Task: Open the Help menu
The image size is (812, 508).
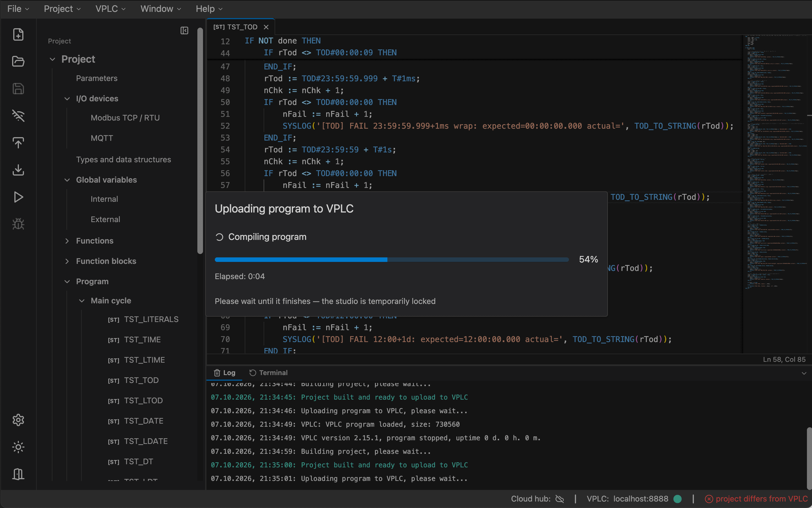Action: tap(209, 9)
